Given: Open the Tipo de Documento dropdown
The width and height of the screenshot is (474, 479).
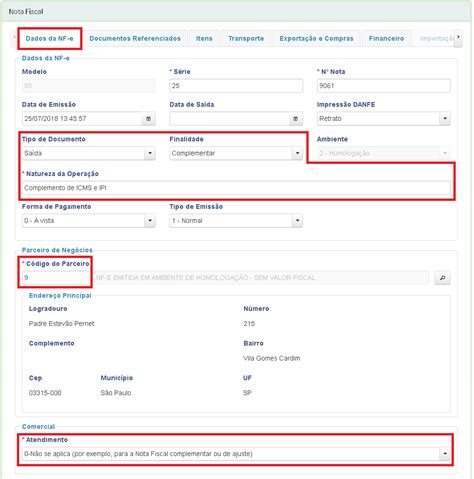Looking at the screenshot, I should [150, 153].
